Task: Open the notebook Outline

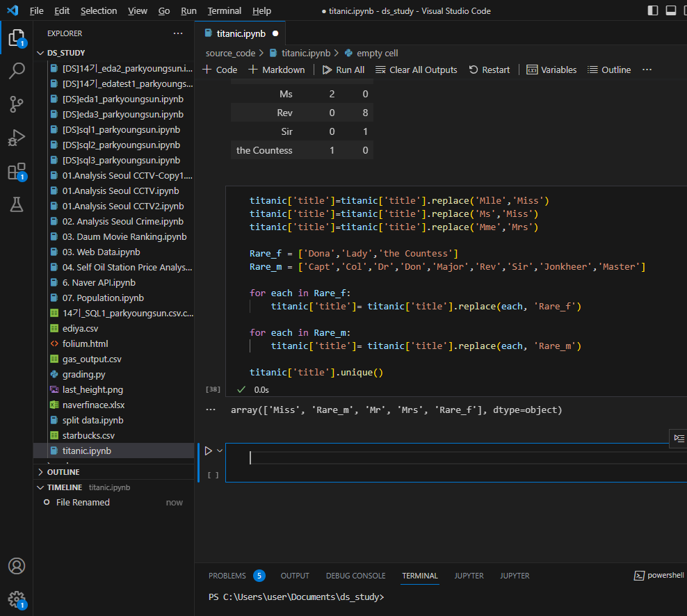Action: point(609,70)
